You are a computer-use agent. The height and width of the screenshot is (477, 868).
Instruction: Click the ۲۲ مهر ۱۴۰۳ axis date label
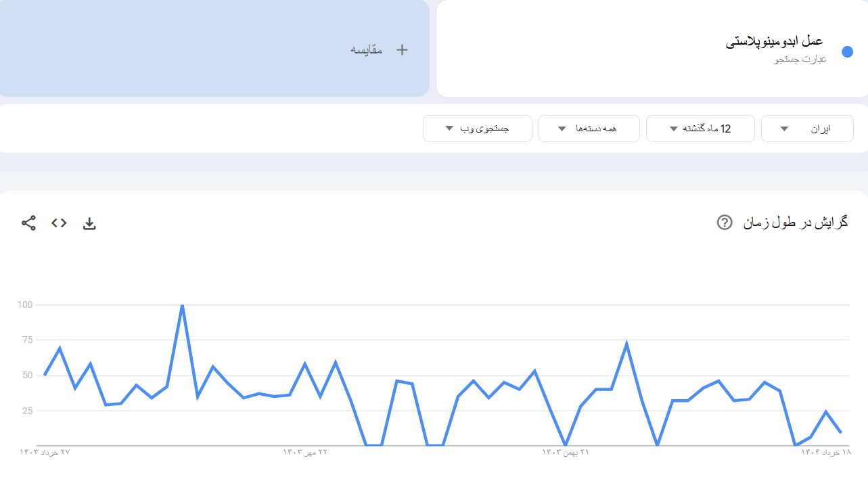(305, 452)
